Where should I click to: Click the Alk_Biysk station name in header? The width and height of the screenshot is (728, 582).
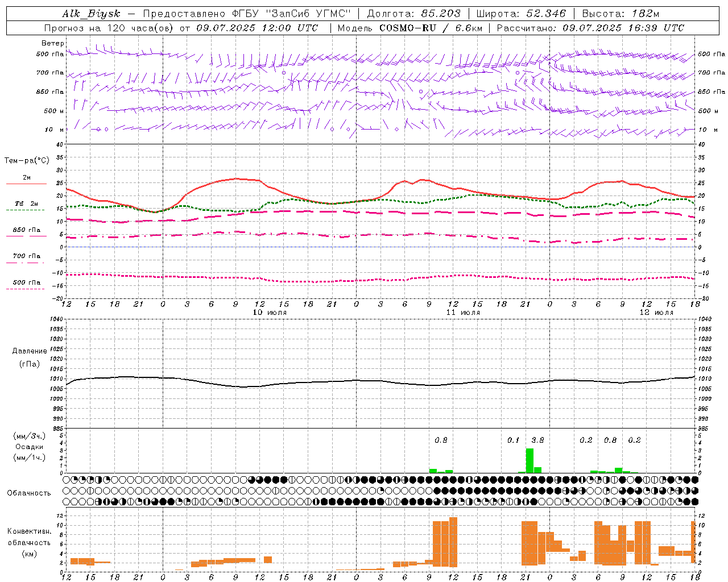coord(92,14)
